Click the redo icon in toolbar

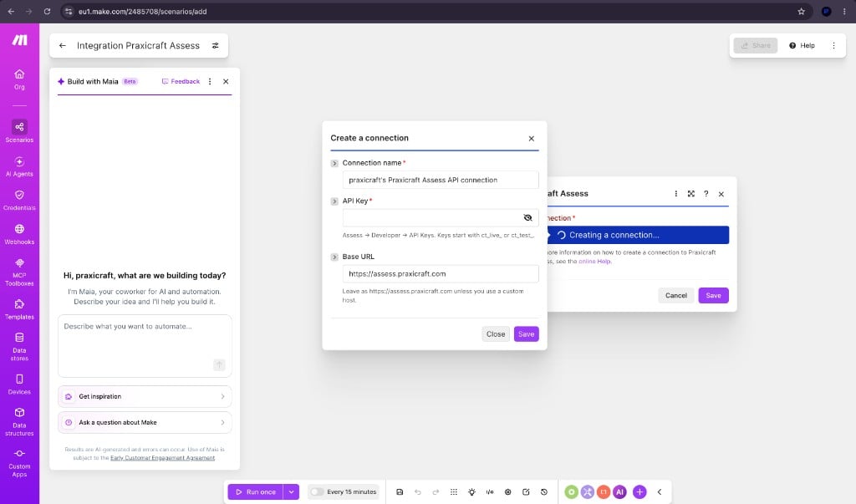[436, 492]
